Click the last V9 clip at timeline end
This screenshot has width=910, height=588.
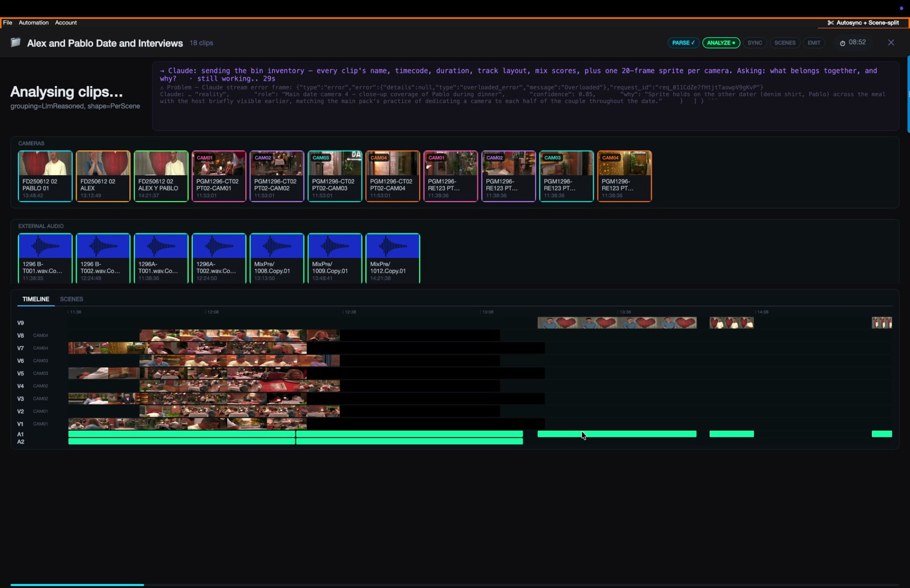[882, 323]
